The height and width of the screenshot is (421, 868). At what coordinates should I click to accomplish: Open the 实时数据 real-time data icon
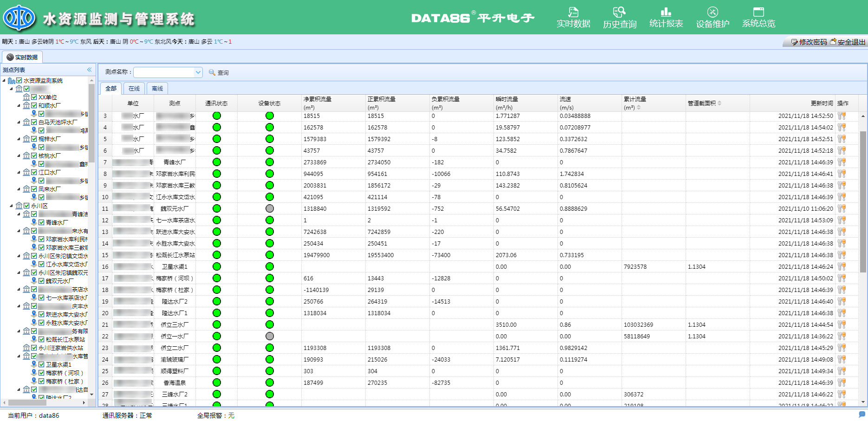(x=573, y=13)
